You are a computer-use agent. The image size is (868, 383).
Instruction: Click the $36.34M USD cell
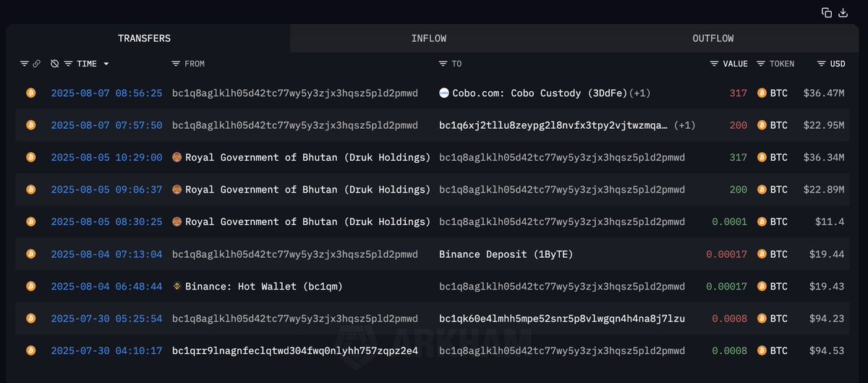click(x=824, y=157)
